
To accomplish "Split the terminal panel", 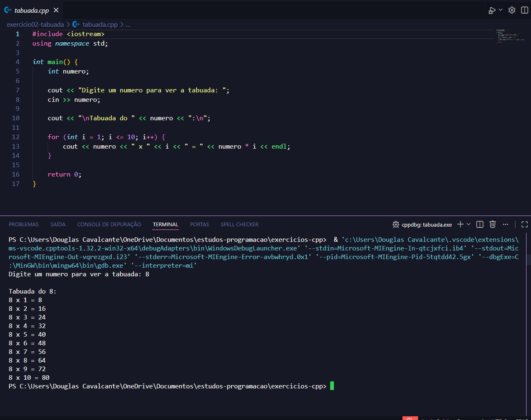I will click(480, 224).
